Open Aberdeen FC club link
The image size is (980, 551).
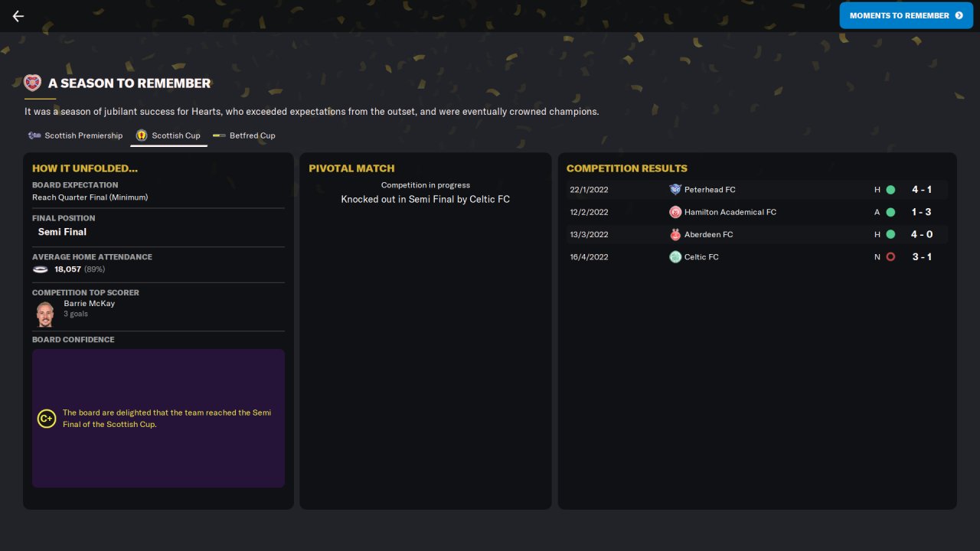pyautogui.click(x=708, y=235)
